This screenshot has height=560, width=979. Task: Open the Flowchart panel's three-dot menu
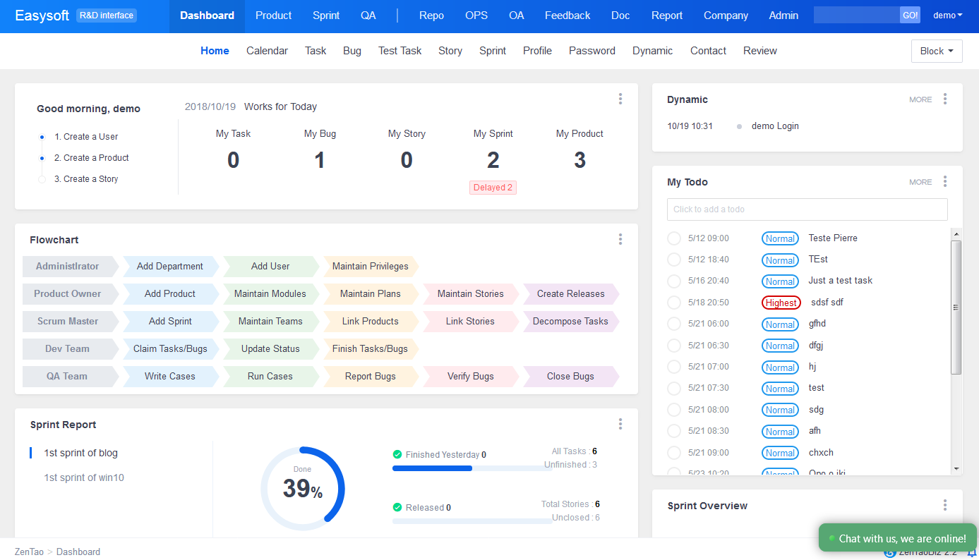[x=620, y=239]
